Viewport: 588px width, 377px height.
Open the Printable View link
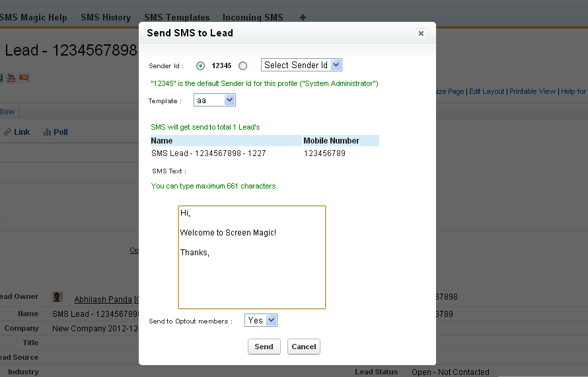532,91
